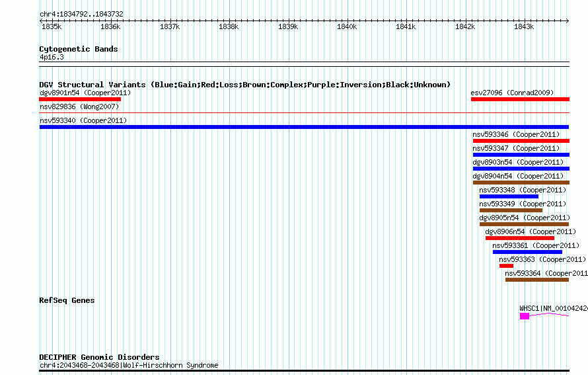Open the nsv829836 (Wong2007) label
The image size is (588, 375).
79,106
